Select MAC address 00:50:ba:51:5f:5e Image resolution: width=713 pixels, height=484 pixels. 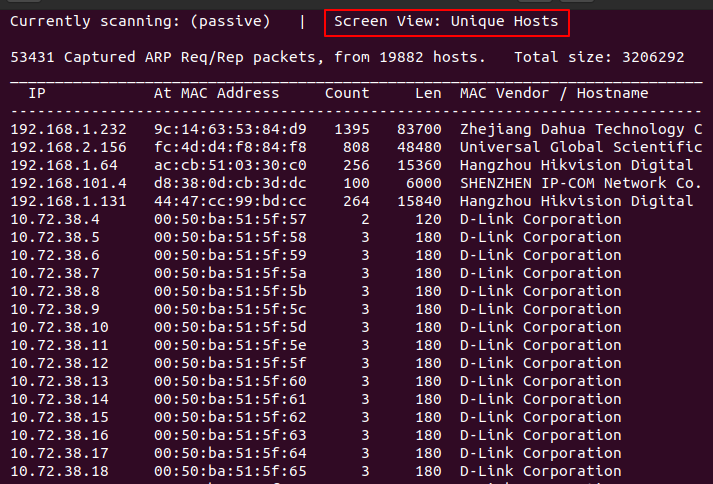tap(230, 345)
